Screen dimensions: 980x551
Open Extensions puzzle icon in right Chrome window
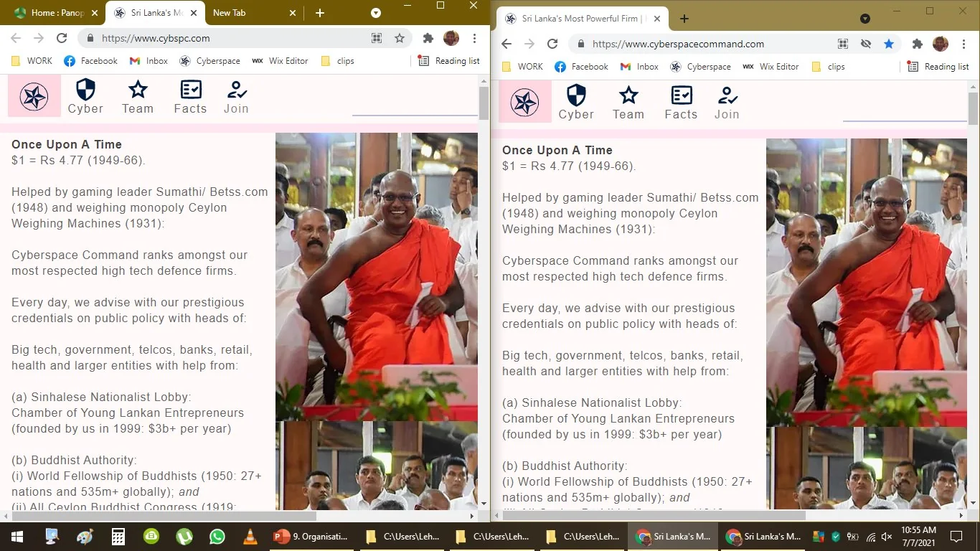point(917,44)
